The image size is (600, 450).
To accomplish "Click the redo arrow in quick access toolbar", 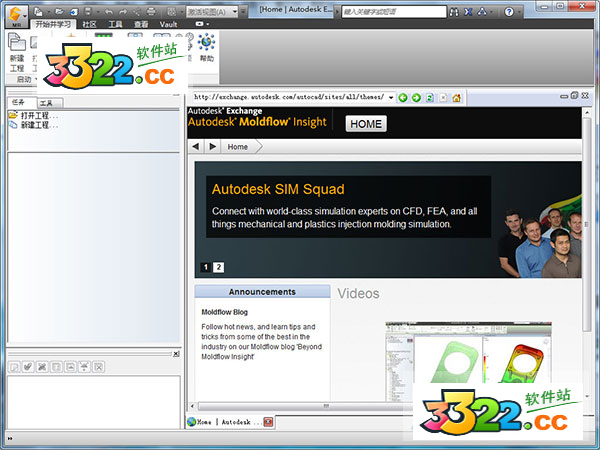I will click(x=123, y=12).
